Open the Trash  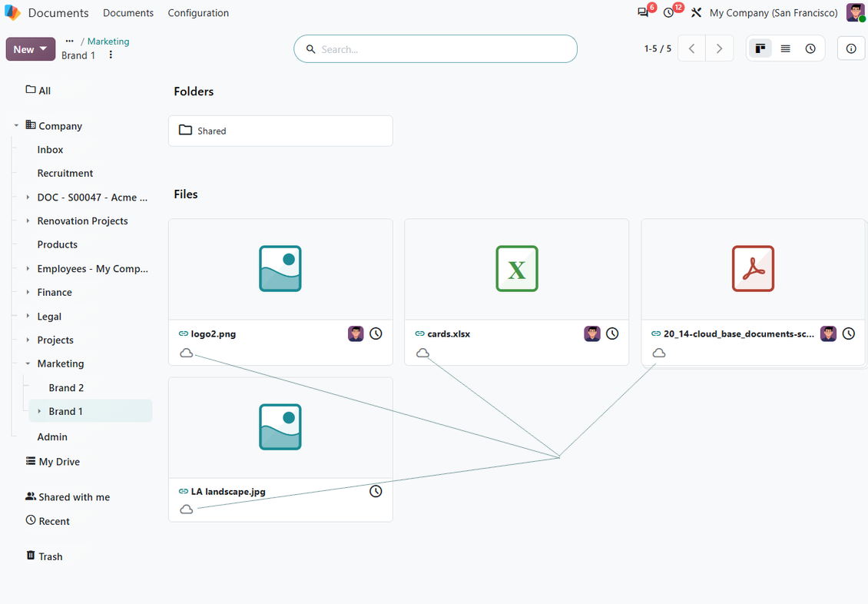45,556
